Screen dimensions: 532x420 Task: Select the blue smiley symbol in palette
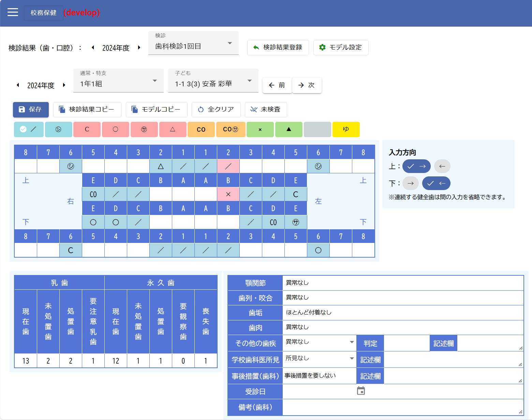coord(58,129)
